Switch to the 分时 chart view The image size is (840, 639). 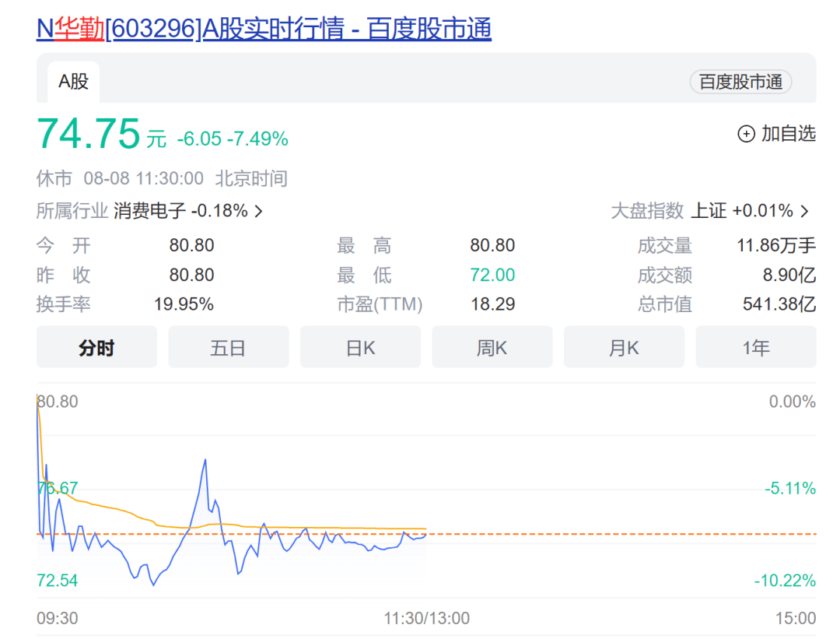click(96, 347)
